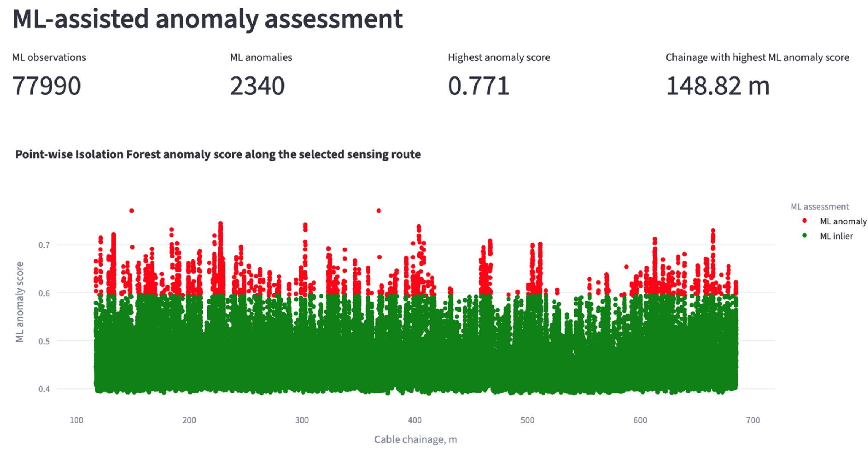Click the ML anomaly score y-axis title

click(19, 302)
